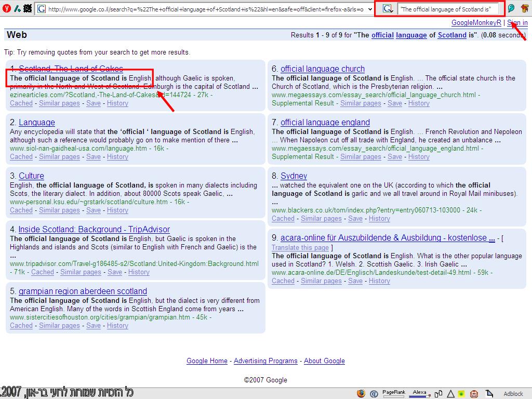Open 'official language england' result
The width and height of the screenshot is (532, 399).
point(325,122)
